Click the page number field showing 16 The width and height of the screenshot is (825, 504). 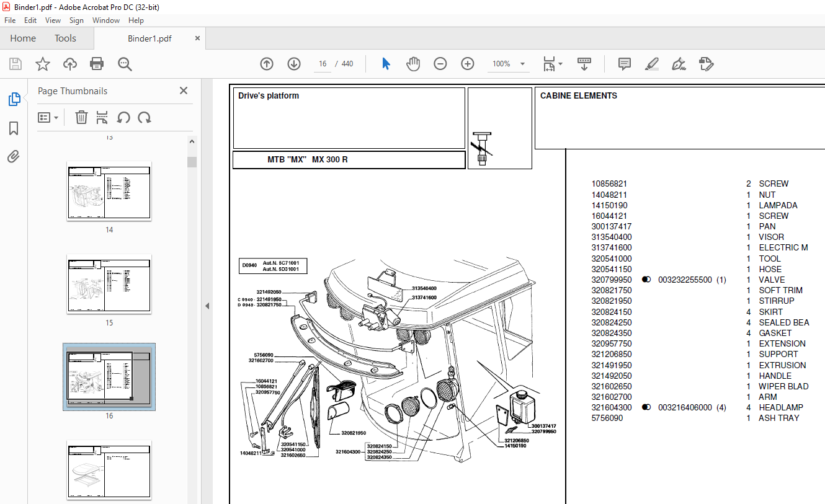coord(323,64)
